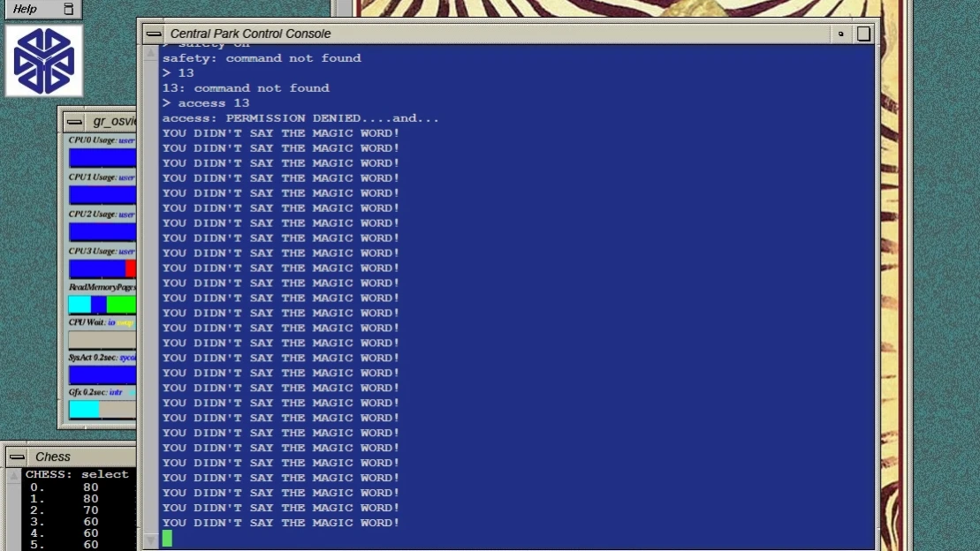The image size is (980, 551).
Task: Click the 'Gfx 0.2sec' label
Action: [x=87, y=392]
